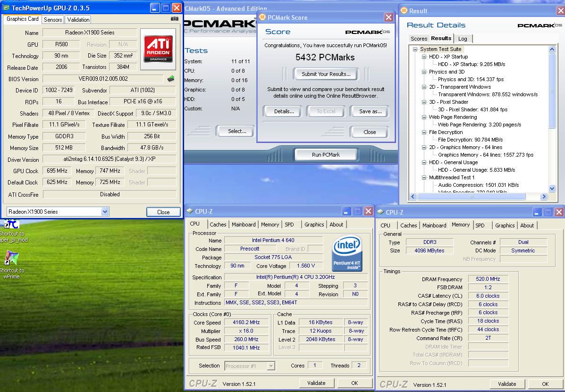
Task: Close the left CPU-Z window with X
Action: tap(368, 211)
